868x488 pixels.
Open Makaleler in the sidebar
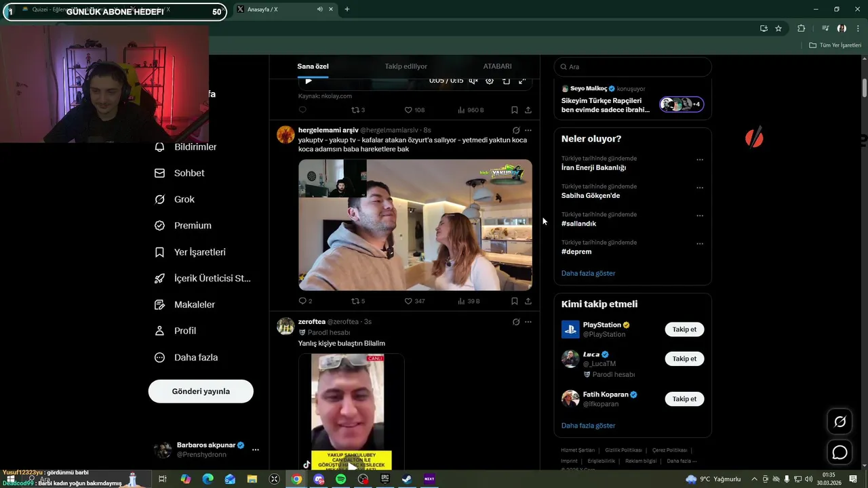[185, 305]
